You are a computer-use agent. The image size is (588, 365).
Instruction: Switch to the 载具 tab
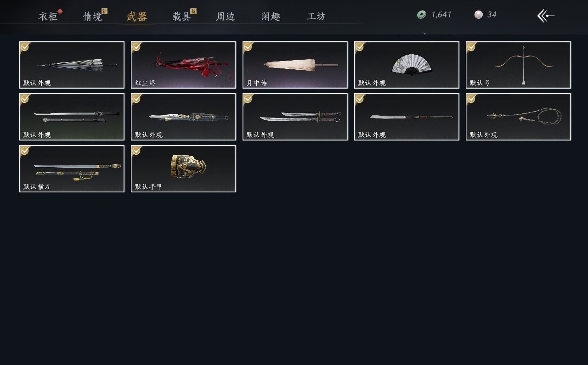point(182,17)
